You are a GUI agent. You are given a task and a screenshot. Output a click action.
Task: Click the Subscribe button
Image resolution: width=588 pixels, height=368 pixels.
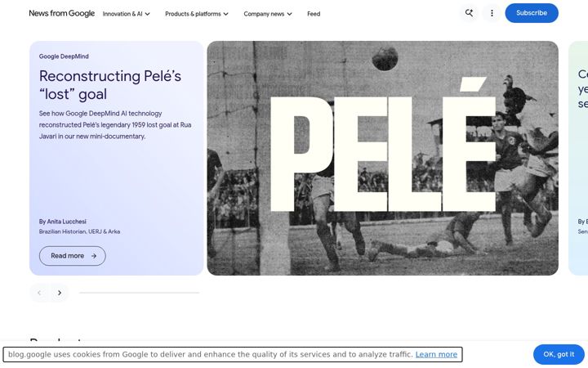(x=532, y=13)
